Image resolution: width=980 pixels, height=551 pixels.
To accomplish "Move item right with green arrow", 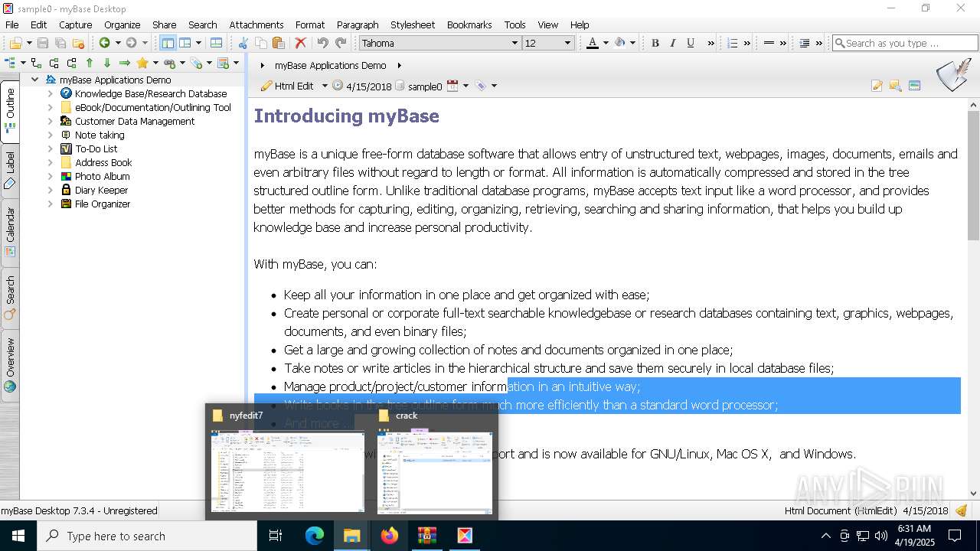I will (x=125, y=63).
